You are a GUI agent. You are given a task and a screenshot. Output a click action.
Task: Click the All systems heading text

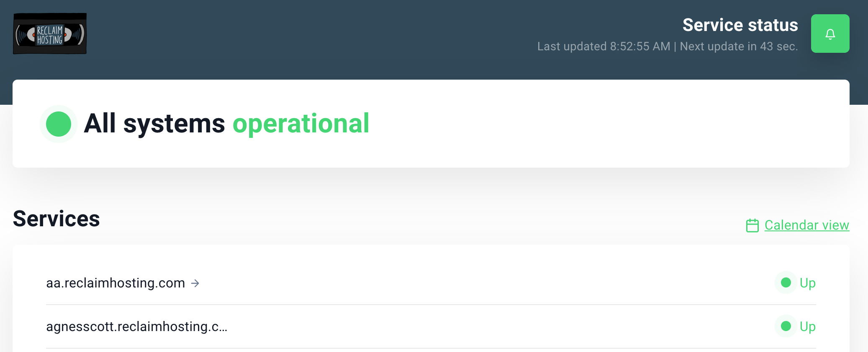154,124
